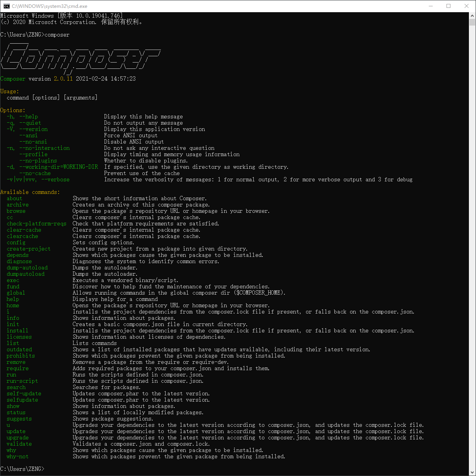Click the 'clear-cache' command name
This screenshot has width=476, height=476.
[x=24, y=230]
